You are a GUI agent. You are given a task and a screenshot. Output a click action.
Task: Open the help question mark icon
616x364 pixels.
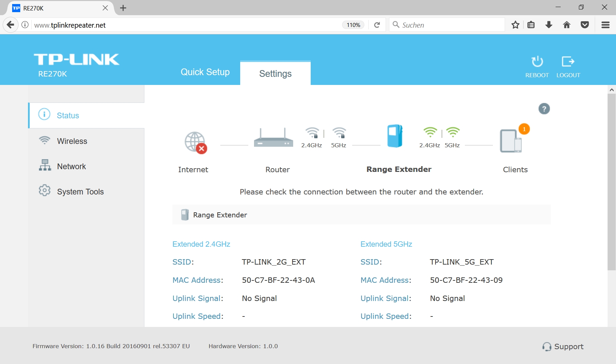pos(544,109)
